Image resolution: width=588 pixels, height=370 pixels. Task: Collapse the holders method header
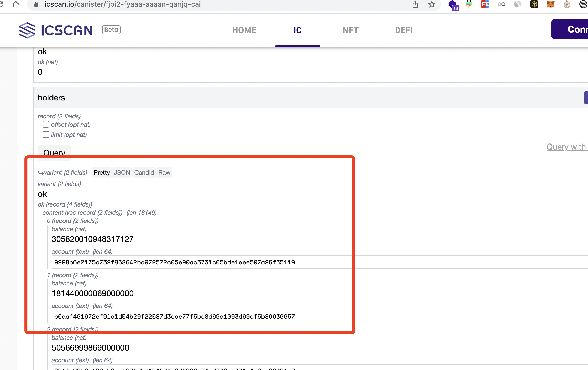tap(311, 98)
